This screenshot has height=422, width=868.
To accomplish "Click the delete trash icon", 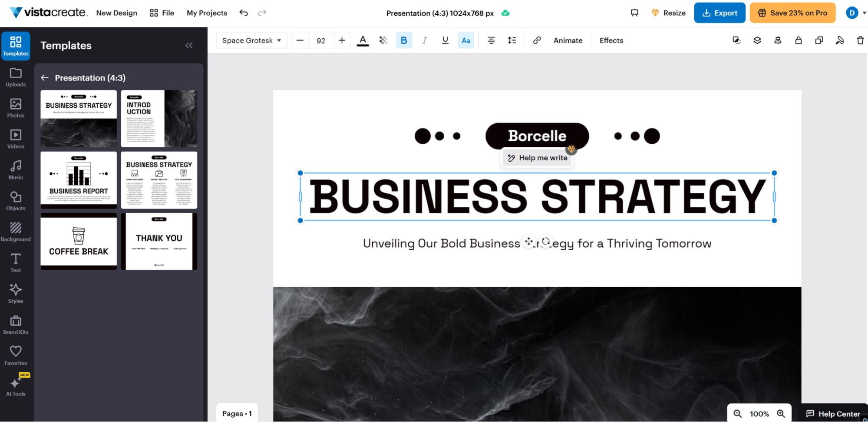I will tap(860, 40).
